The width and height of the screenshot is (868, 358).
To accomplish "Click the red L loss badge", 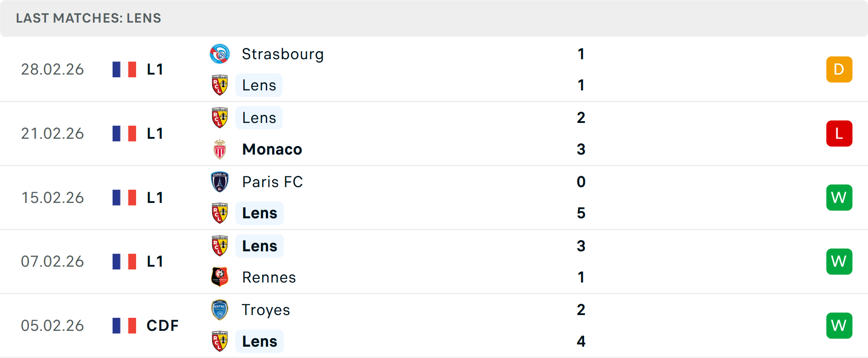I will pos(839,133).
